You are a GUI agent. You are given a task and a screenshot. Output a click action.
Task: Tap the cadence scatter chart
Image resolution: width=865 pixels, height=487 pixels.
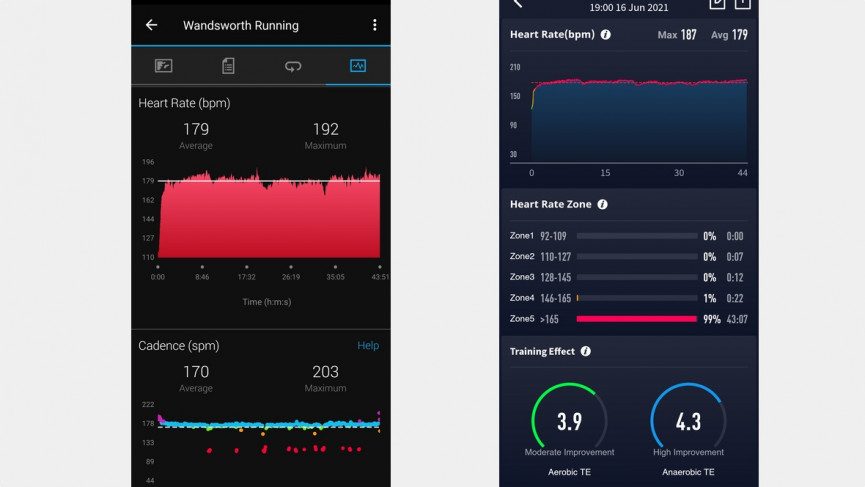(x=269, y=435)
